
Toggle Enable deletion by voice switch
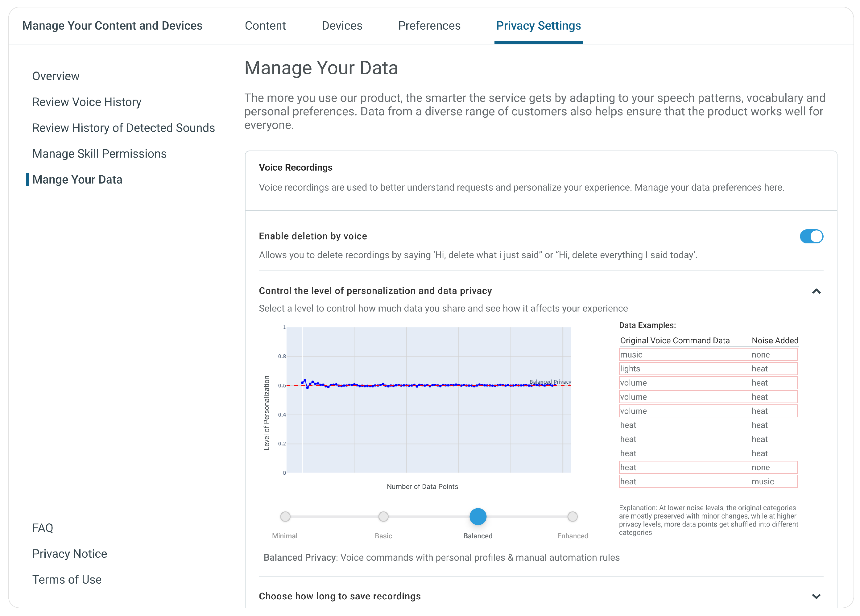pos(811,236)
